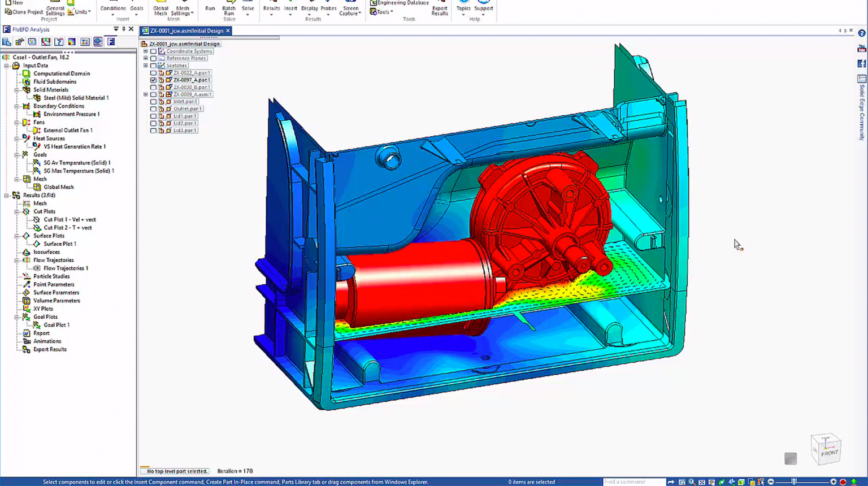Click the Global Mesh icon
868x486 pixels.
(x=160, y=9)
